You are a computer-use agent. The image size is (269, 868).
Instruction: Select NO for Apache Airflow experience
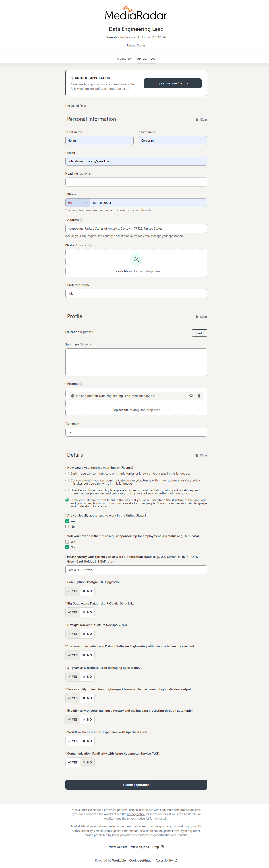coord(87,741)
